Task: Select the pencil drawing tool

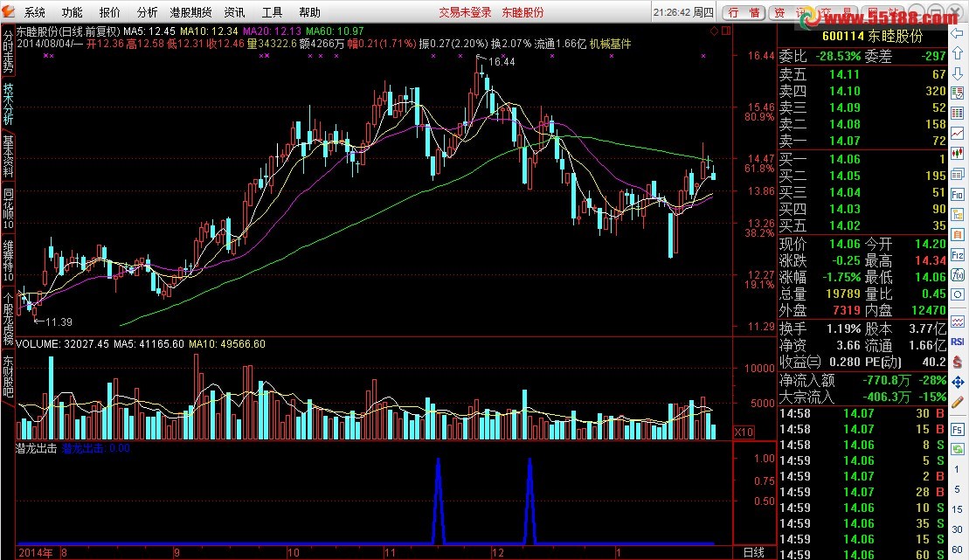Action: coord(958,403)
